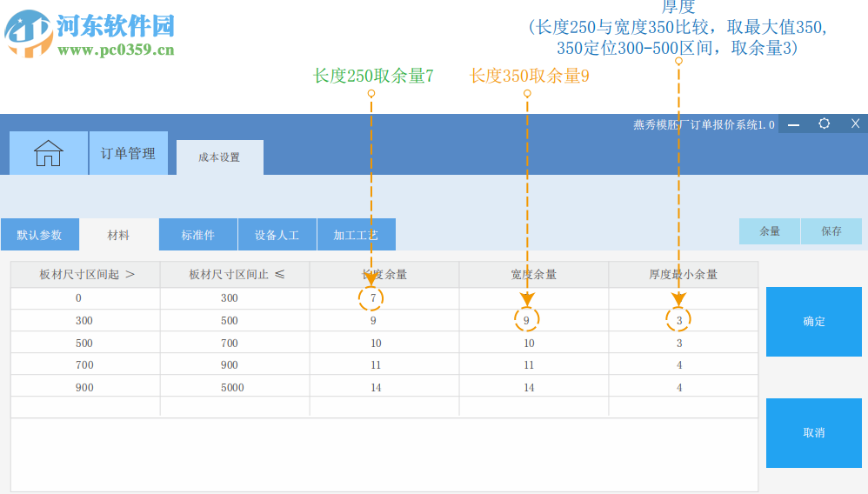The height and width of the screenshot is (494, 868).
Task: Select length allowance 9 in 300-500 row
Action: 384,320
